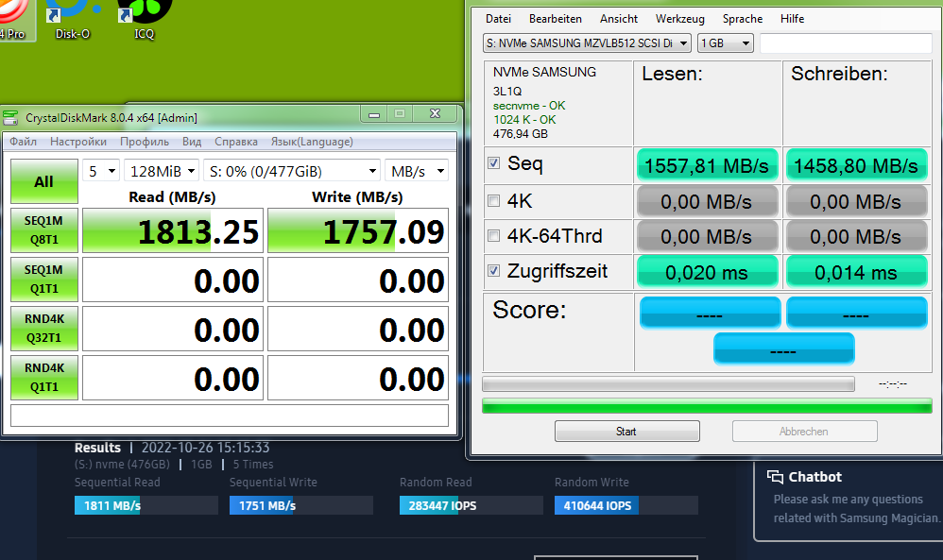The height and width of the screenshot is (560, 943).
Task: Click the 1811 MB/s Sequential Read bar
Action: [146, 505]
